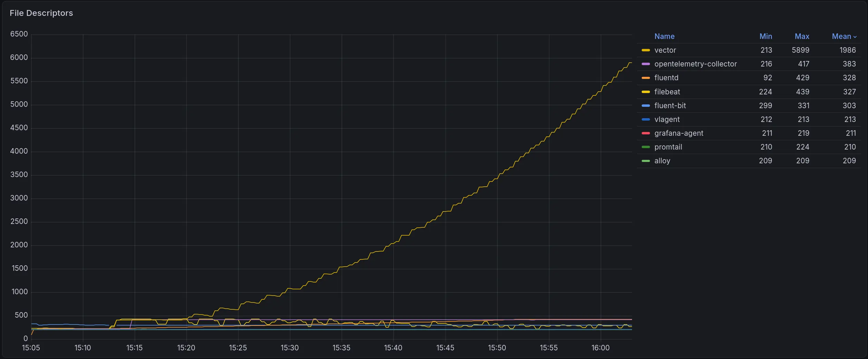Click the alloy legend entry name
868x359 pixels.
tap(662, 161)
